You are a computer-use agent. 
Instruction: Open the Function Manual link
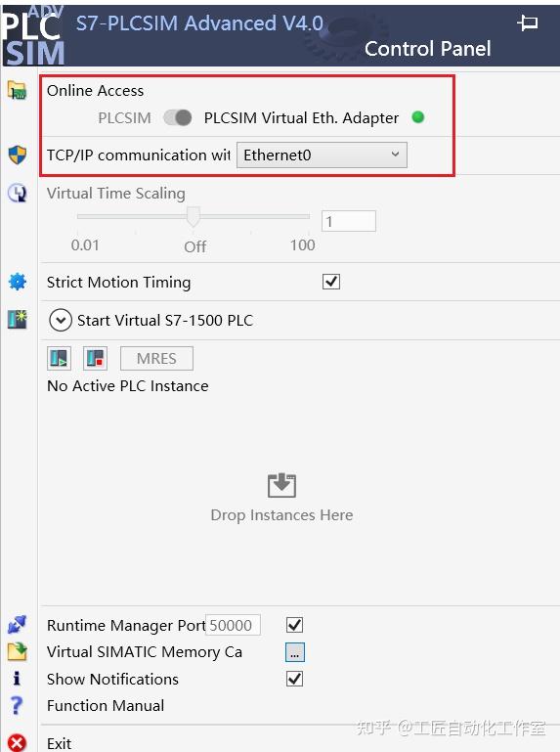(x=106, y=705)
